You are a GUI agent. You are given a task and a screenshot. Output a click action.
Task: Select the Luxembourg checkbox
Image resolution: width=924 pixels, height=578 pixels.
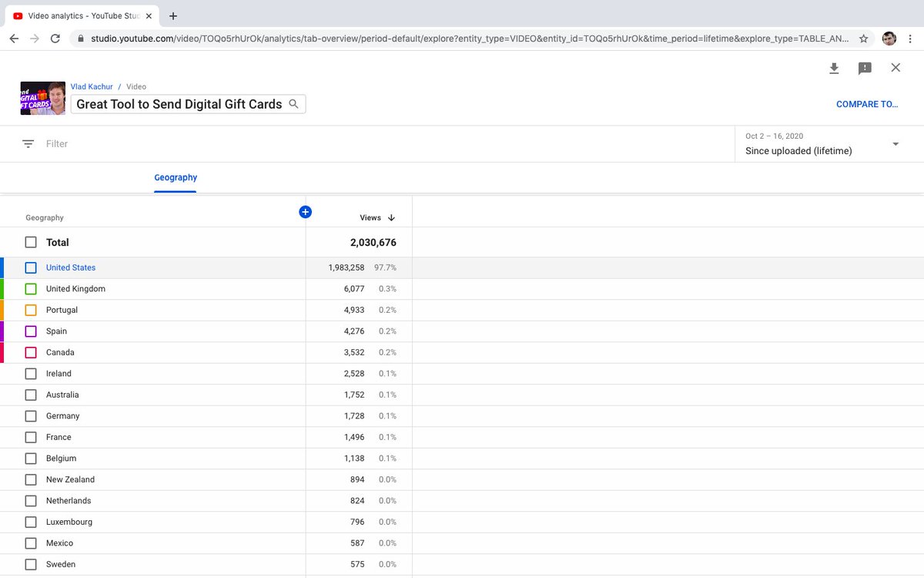pyautogui.click(x=31, y=522)
